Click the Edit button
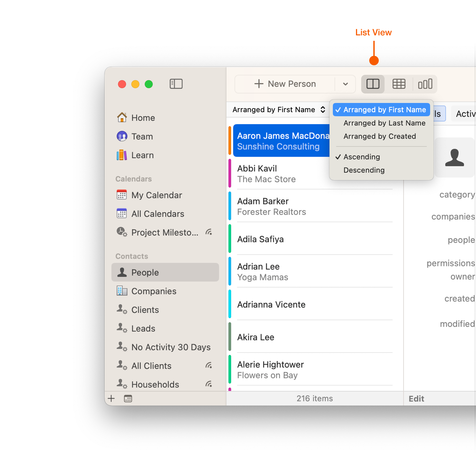Viewport: 476px width, 476px height. [x=416, y=399]
